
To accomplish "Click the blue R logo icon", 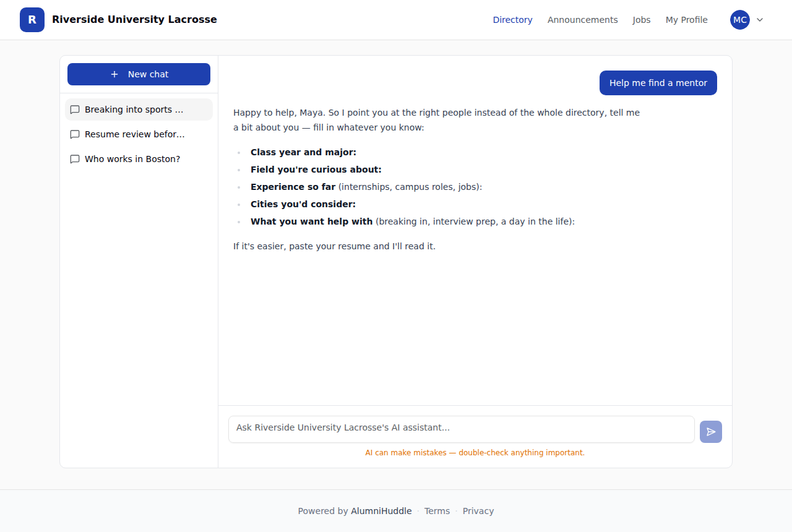I will [32, 20].
